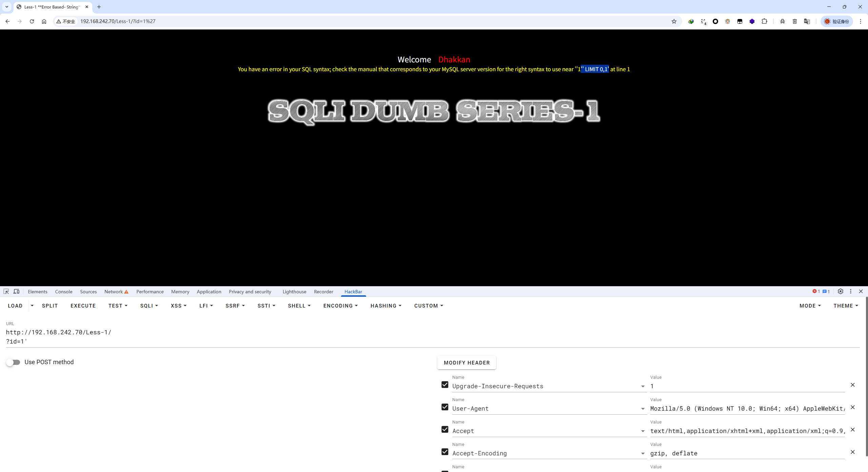Click the EXECUTE button
868x472 pixels.
coord(83,306)
